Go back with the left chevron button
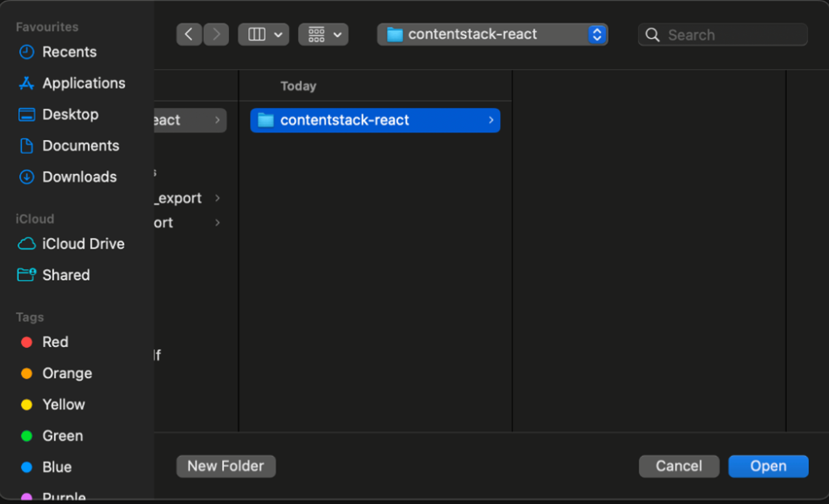The width and height of the screenshot is (829, 504). tap(189, 34)
